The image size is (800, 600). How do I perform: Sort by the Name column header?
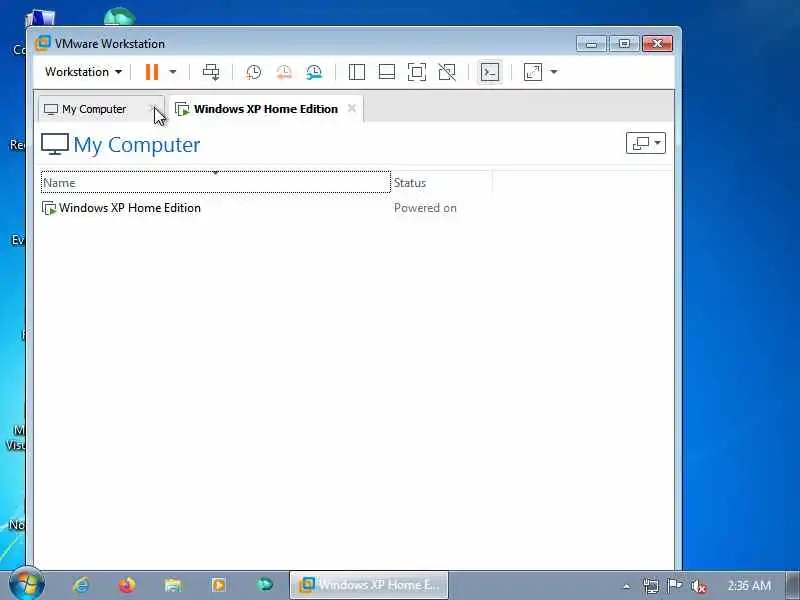pyautogui.click(x=216, y=182)
